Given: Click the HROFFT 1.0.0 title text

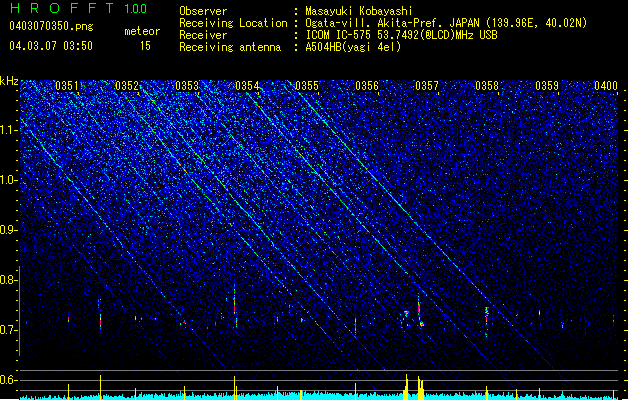Looking at the screenshot, I should pyautogui.click(x=78, y=8).
